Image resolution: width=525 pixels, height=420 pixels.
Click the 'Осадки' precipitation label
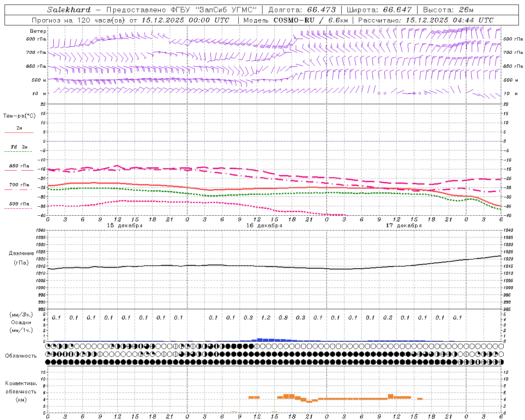[x=21, y=322]
